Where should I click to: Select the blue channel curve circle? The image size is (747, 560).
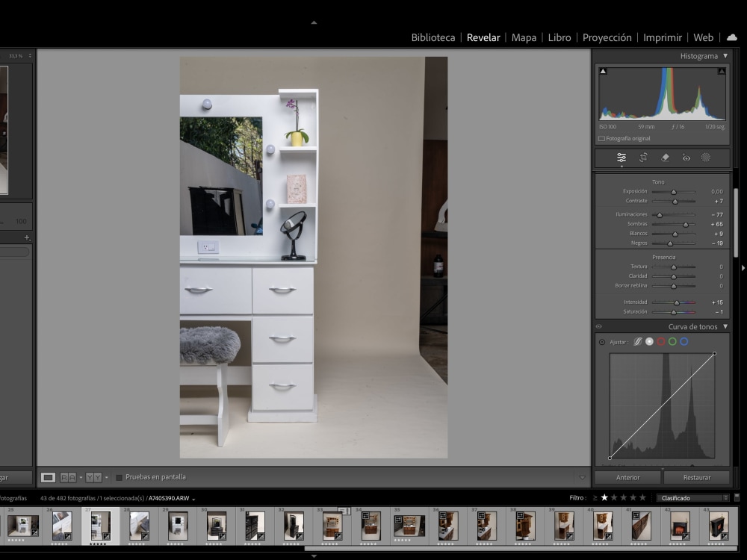[684, 342]
